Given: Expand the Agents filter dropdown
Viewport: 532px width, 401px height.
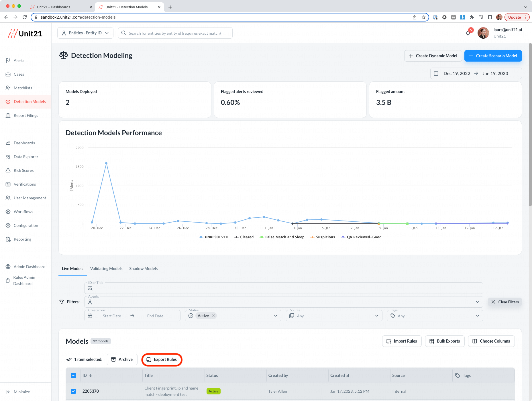Looking at the screenshot, I should [x=478, y=302].
